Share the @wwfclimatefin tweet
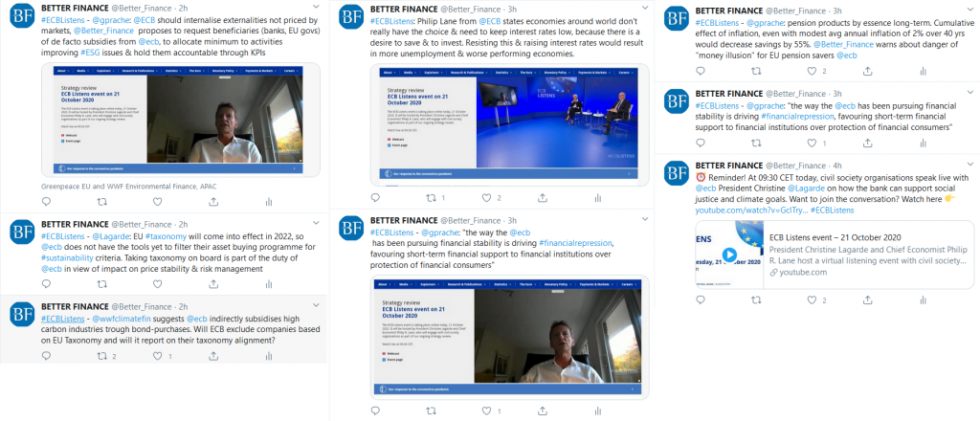 213,355
